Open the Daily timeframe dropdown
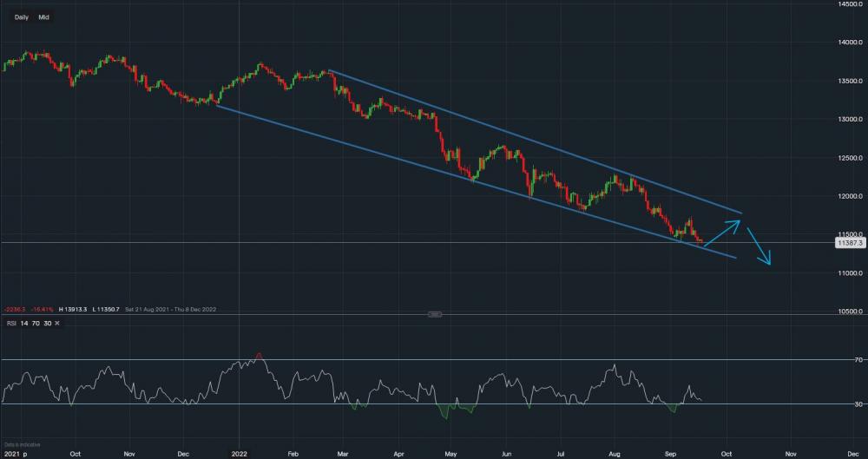The height and width of the screenshot is (459, 868). point(22,17)
